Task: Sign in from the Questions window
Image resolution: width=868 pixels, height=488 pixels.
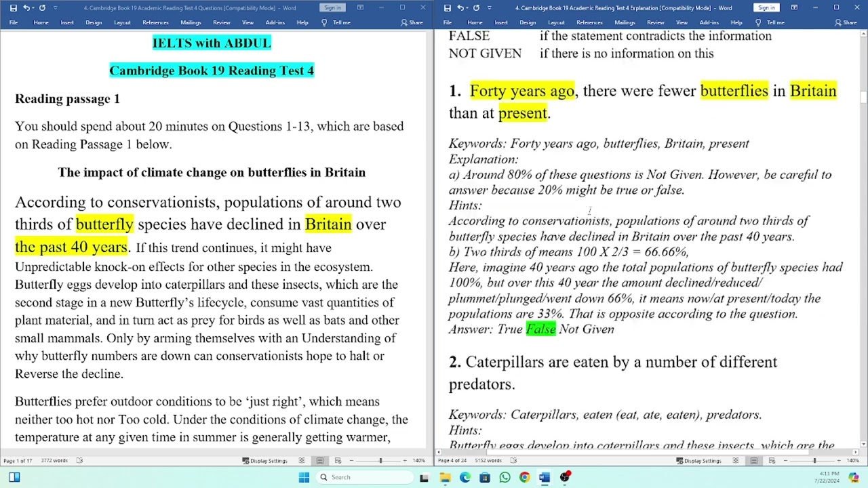Action: pos(332,7)
